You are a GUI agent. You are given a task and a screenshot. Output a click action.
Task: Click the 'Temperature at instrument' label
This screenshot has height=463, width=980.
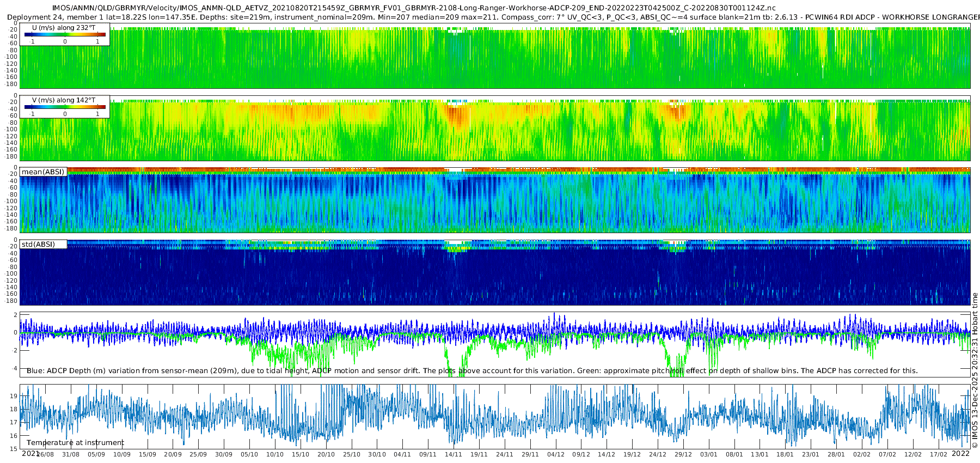(x=75, y=443)
